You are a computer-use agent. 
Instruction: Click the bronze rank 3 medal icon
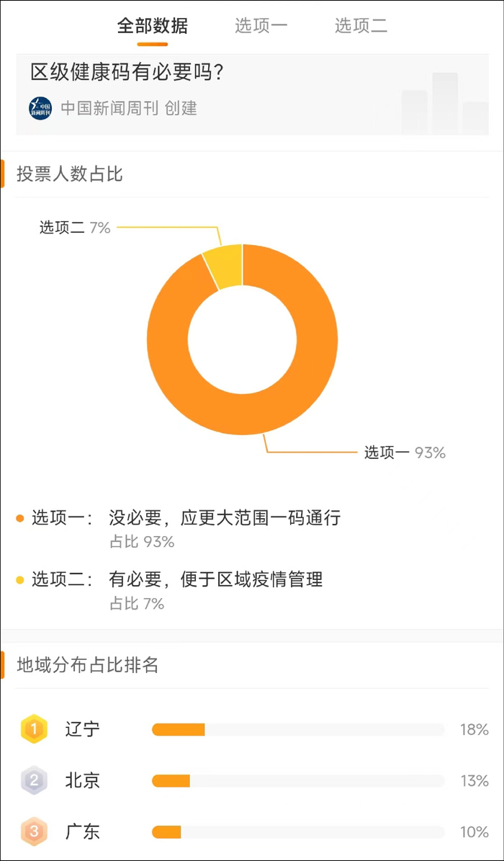pyautogui.click(x=34, y=832)
